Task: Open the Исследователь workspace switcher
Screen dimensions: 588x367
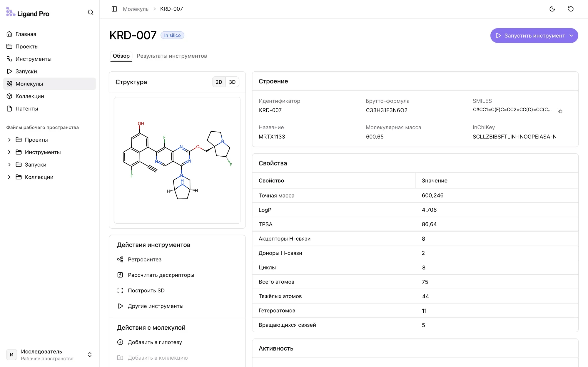Action: tap(49, 355)
